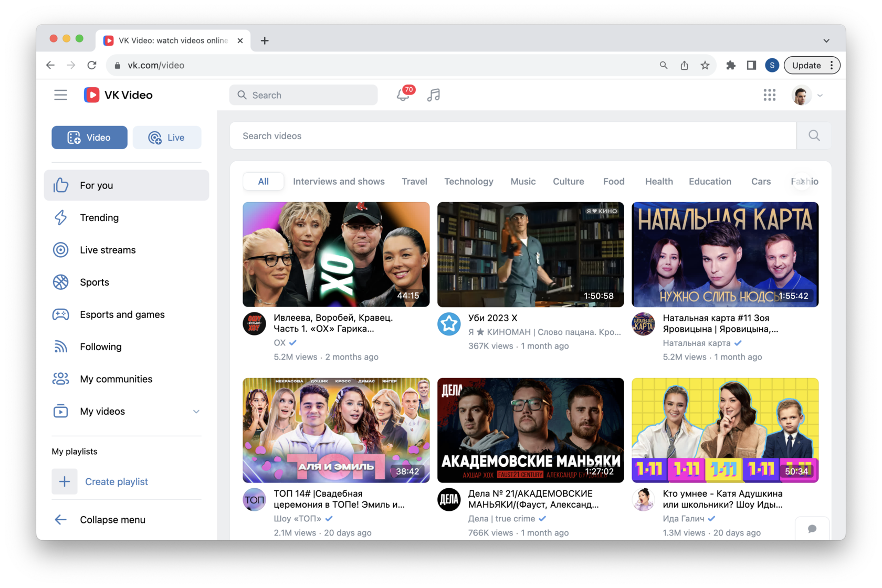Screen dimensions: 882x588
Task: Open the Sports section
Action: click(x=94, y=282)
